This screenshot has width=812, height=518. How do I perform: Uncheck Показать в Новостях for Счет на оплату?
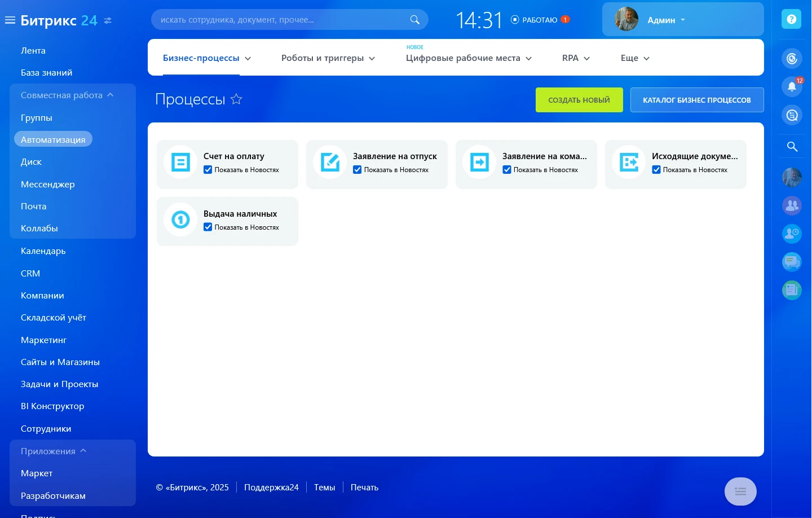click(208, 169)
